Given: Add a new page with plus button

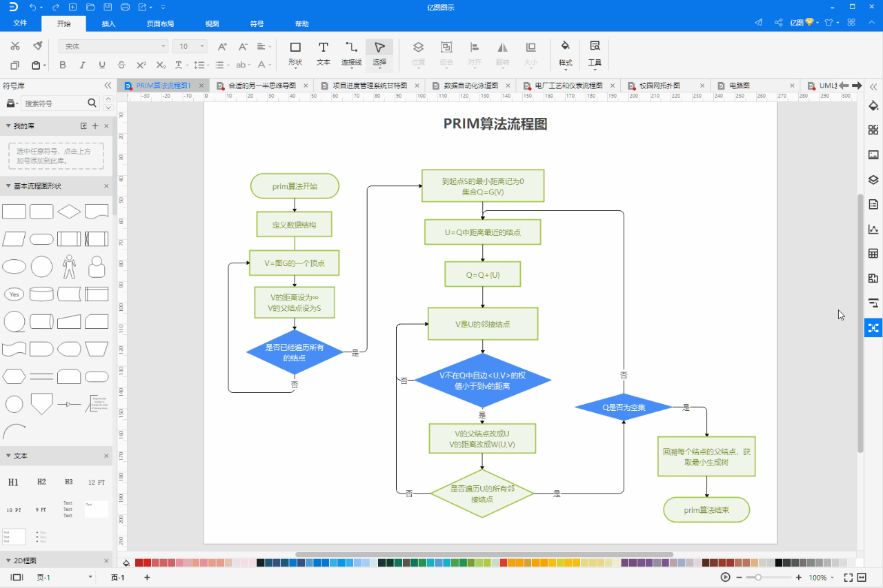Looking at the screenshot, I should [147, 577].
